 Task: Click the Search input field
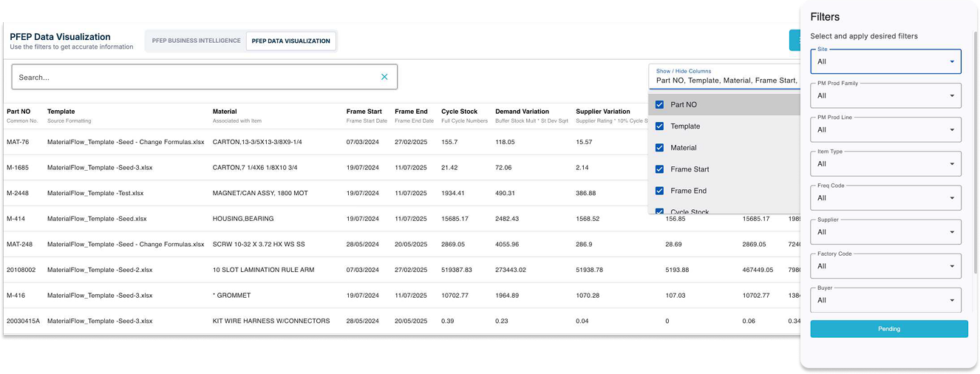(x=192, y=77)
